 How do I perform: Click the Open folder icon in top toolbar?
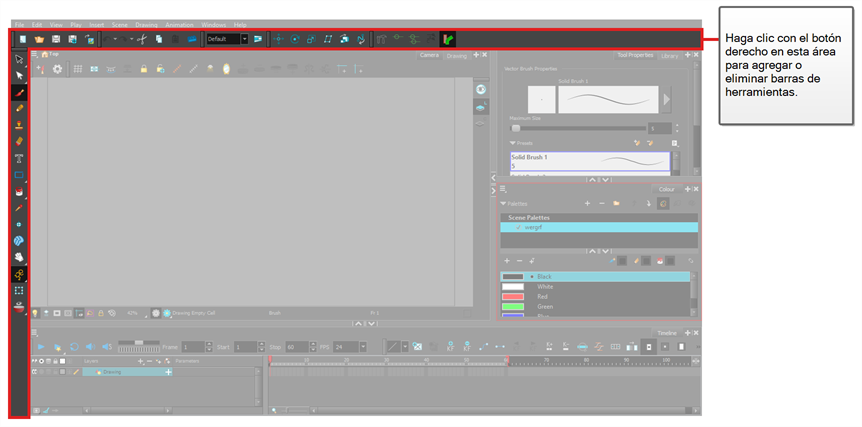point(39,39)
